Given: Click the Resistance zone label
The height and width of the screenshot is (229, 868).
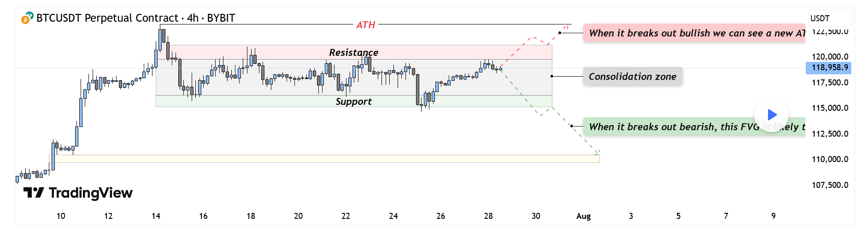Looking at the screenshot, I should [353, 53].
